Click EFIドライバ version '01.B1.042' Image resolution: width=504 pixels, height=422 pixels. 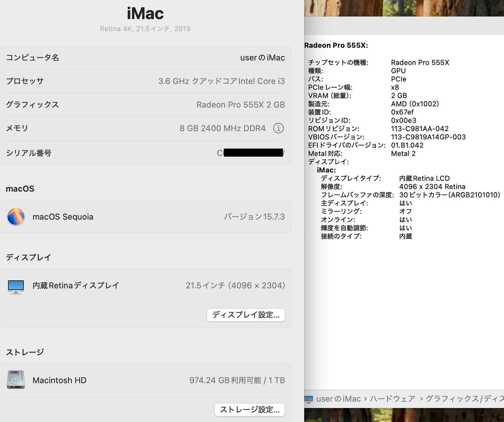pos(407,145)
